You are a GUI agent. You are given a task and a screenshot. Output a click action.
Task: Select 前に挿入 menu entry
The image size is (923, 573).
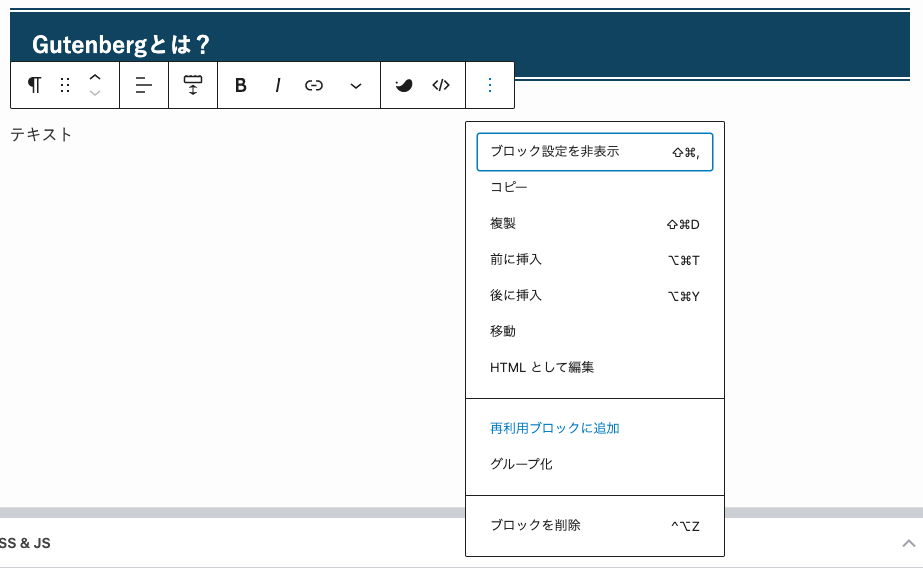coord(595,260)
